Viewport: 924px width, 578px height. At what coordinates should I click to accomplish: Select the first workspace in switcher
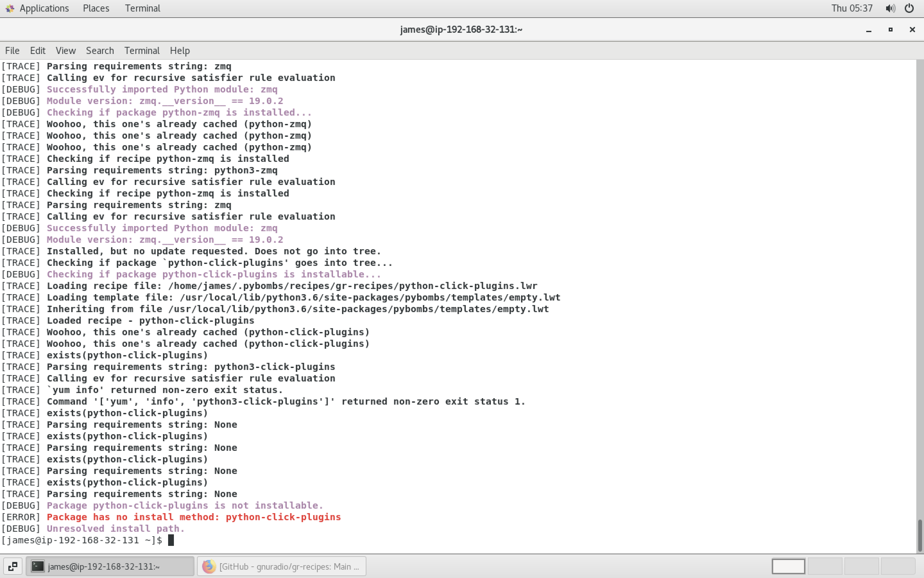point(788,566)
